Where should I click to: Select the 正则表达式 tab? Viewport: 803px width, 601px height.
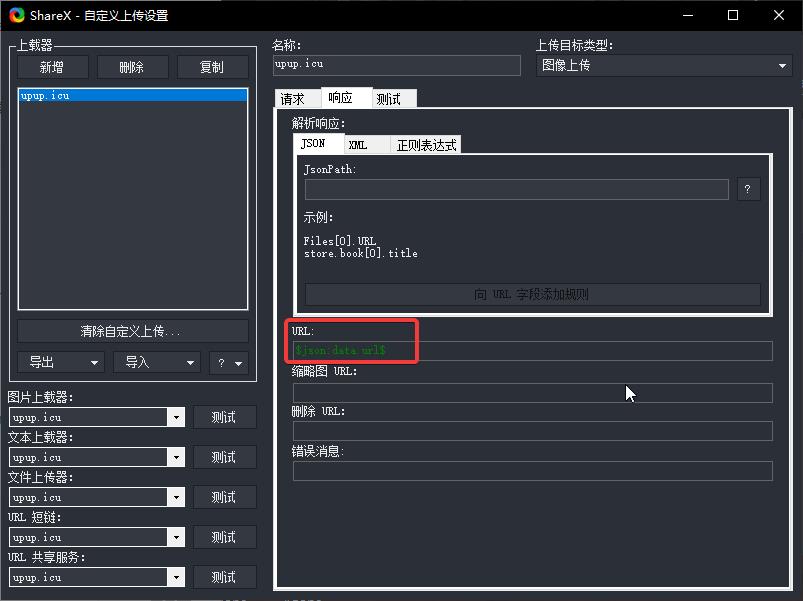coord(426,145)
